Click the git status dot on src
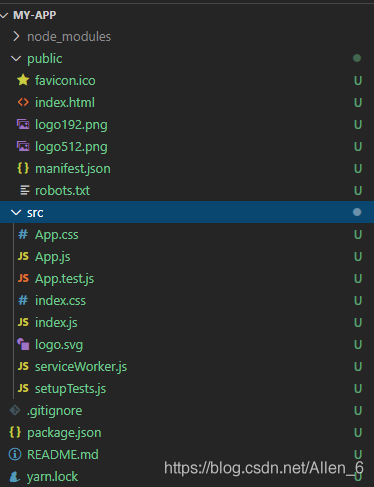Viewport: 374px width, 487px height. click(x=357, y=212)
